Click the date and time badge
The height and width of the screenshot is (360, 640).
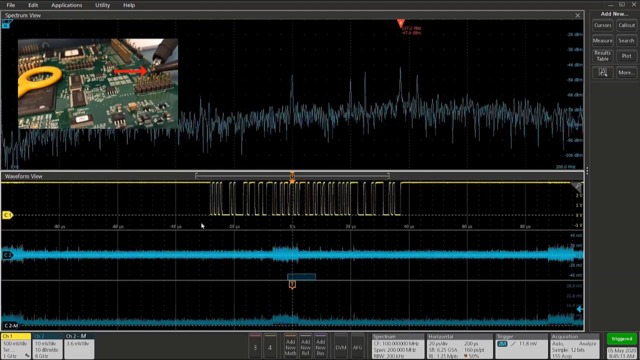coord(622,353)
